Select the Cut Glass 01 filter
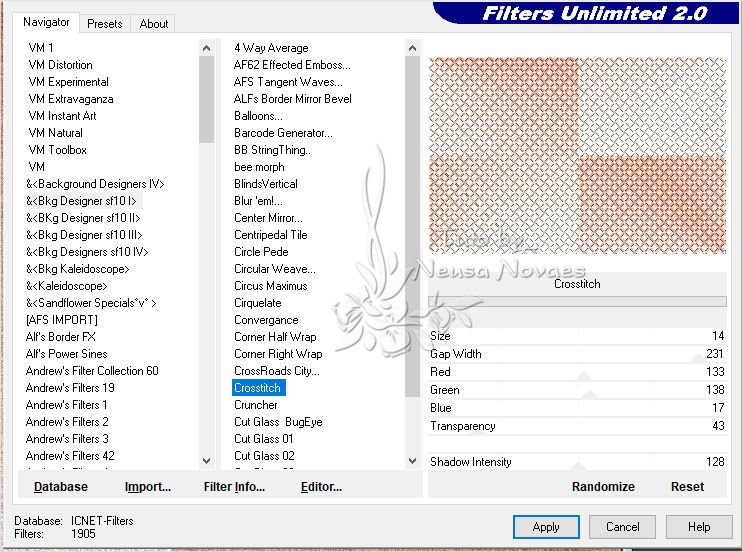Viewport: 743px width, 552px height. [x=264, y=439]
